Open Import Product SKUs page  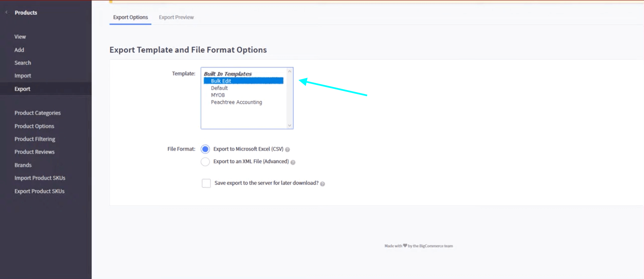(40, 178)
